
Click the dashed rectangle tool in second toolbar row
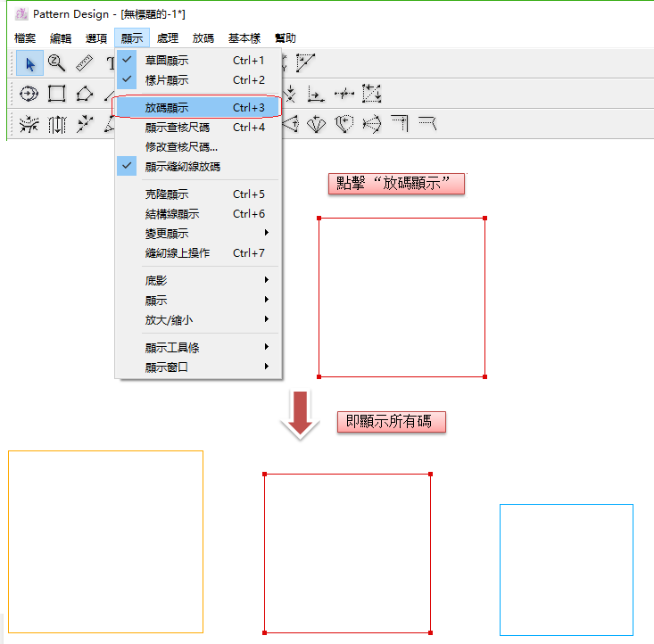[x=372, y=94]
